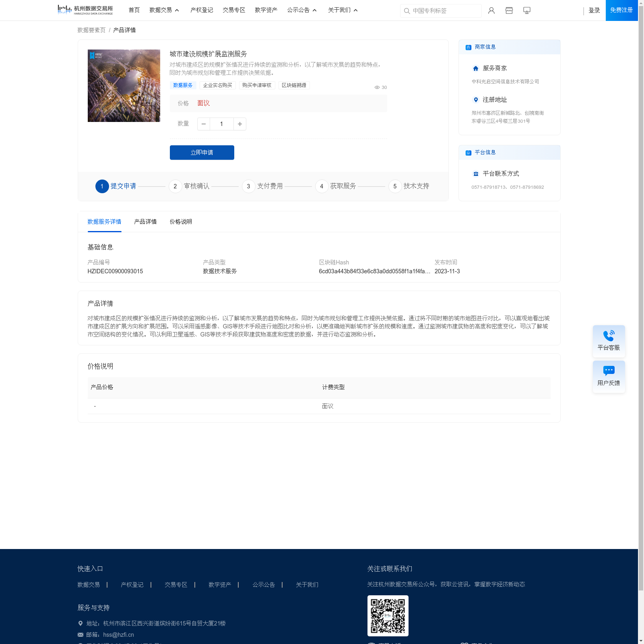Click the monitor icon in header
This screenshot has height=644, width=644.
(527, 10)
